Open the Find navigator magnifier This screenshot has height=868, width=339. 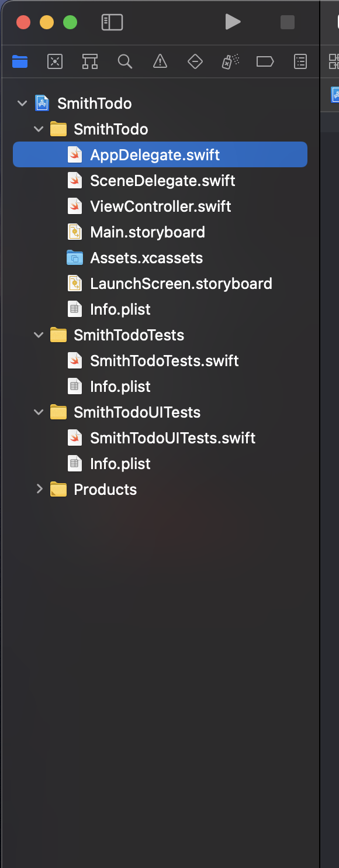(x=124, y=61)
